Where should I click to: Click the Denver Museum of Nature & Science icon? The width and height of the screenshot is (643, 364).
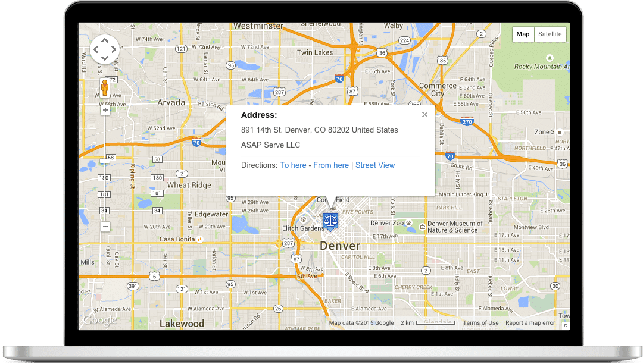tap(422, 227)
